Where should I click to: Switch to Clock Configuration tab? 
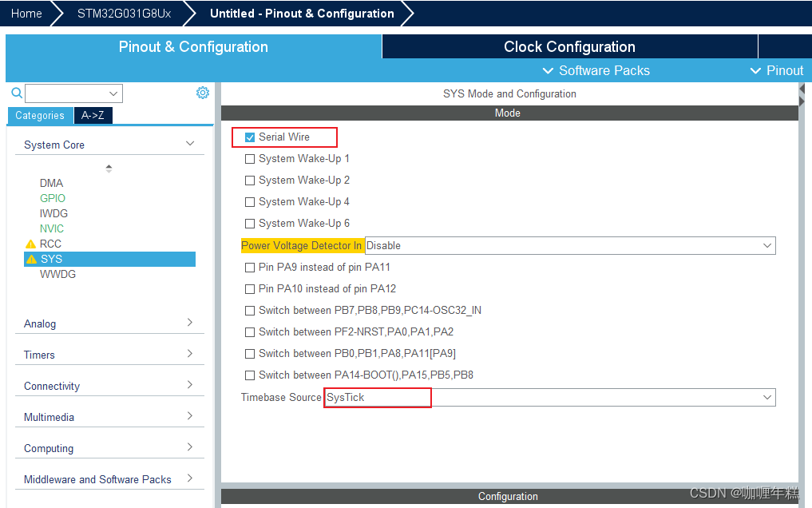(569, 46)
